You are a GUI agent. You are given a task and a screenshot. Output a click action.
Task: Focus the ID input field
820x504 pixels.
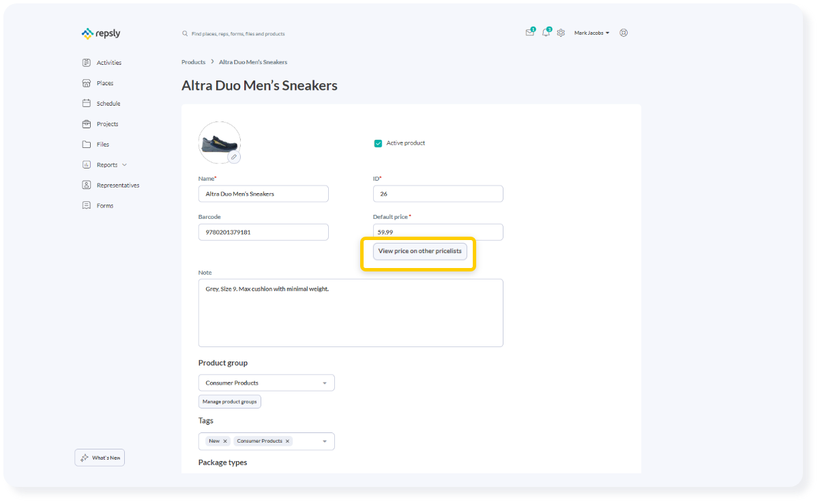(438, 194)
